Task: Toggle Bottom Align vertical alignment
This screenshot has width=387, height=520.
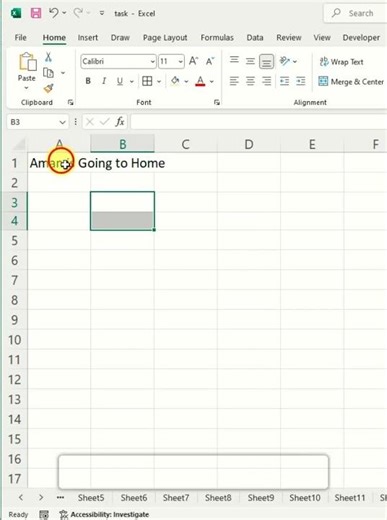Action: point(266,61)
